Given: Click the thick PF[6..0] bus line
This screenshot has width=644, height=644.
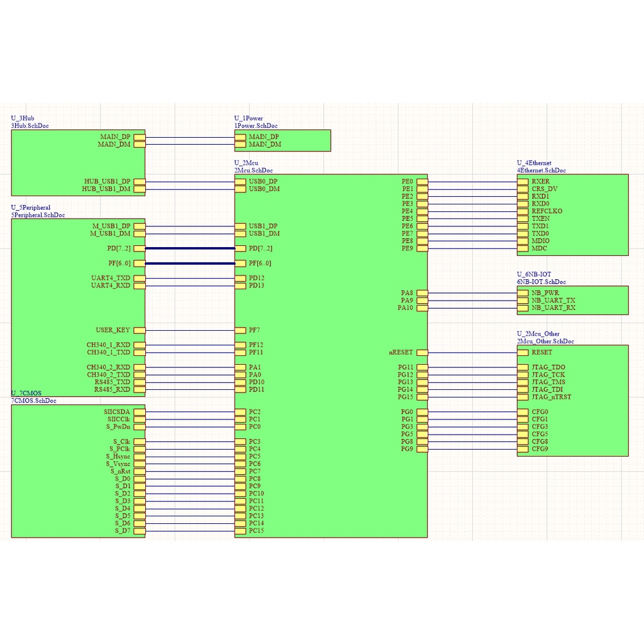Looking at the screenshot, I should 190,264.
